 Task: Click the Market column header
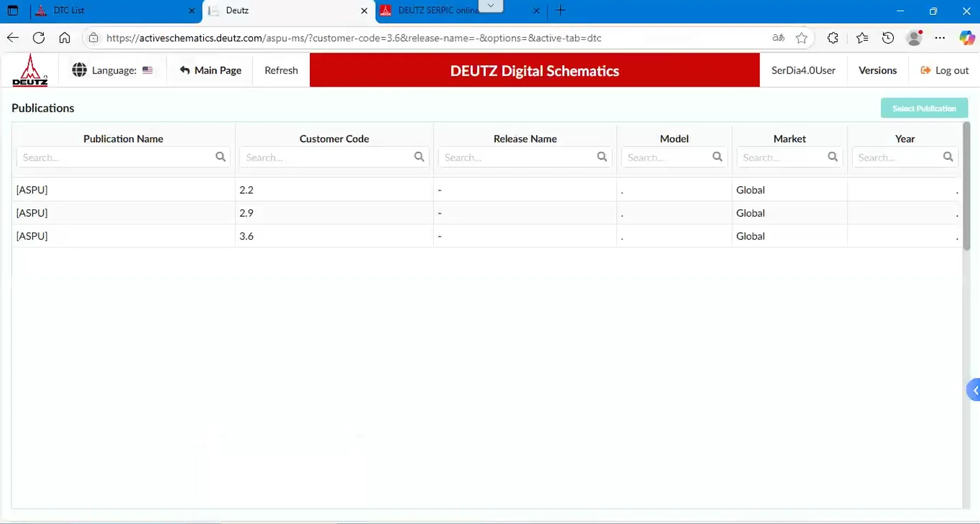[x=790, y=139]
